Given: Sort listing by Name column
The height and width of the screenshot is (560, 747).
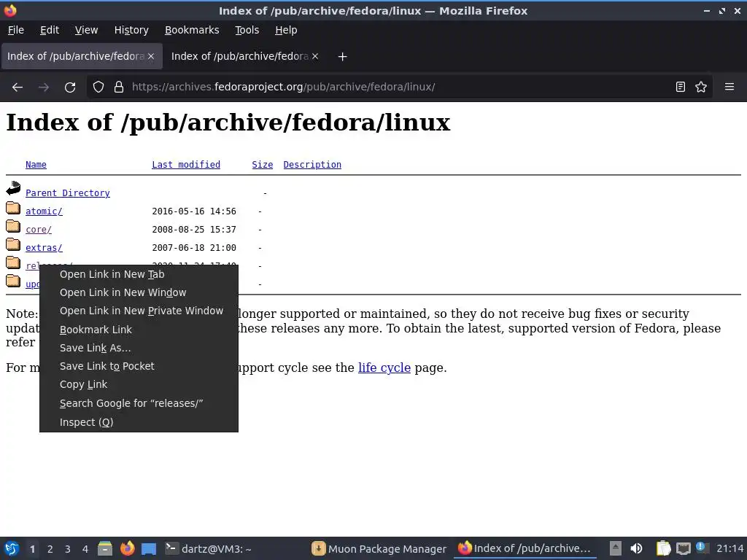Looking at the screenshot, I should (x=36, y=164).
